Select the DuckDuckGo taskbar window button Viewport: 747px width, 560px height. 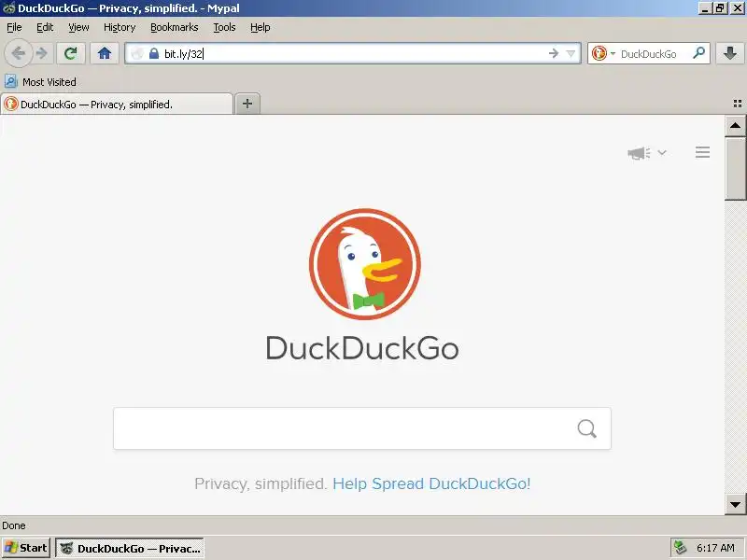[x=130, y=548]
